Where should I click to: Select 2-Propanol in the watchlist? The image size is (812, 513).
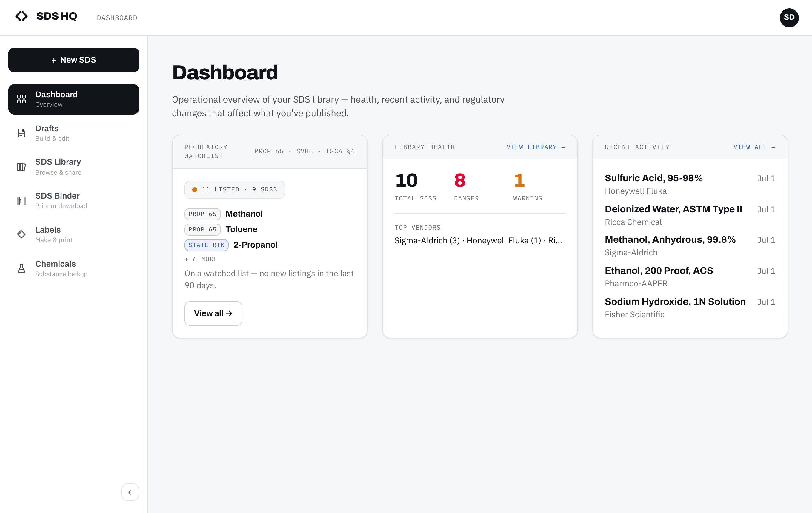tap(256, 245)
